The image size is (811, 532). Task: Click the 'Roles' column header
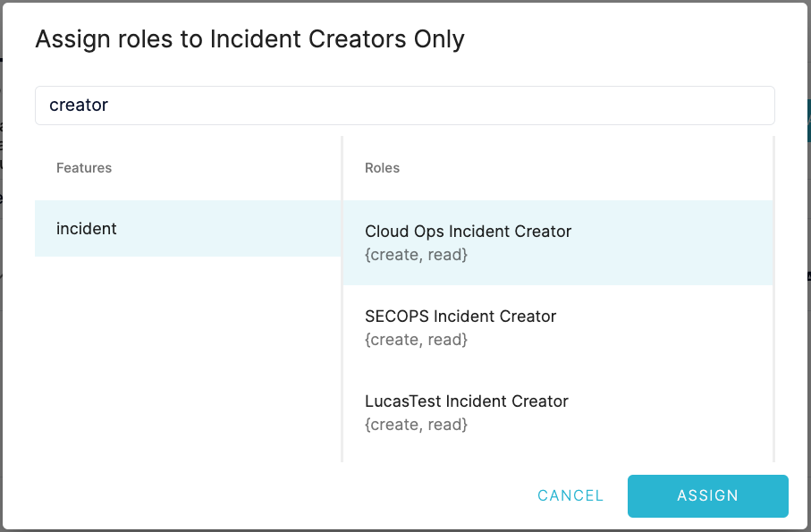382,168
